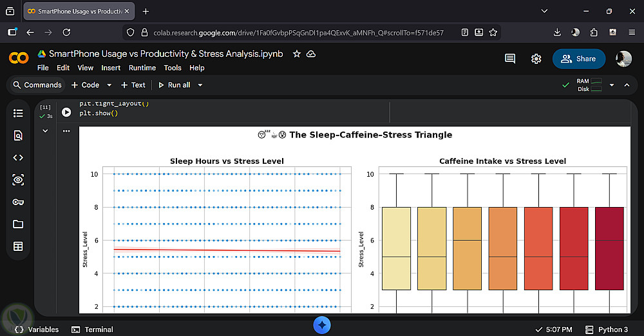Open the Table of contents sidebar panel
644x336 pixels.
tap(18, 114)
